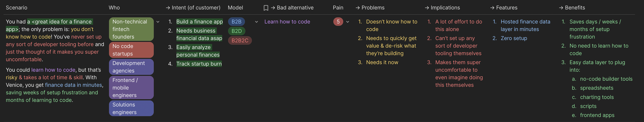Image resolution: width=644 pixels, height=122 pixels.
Task: Click the arrow icon before Benefits header
Action: point(561,8)
